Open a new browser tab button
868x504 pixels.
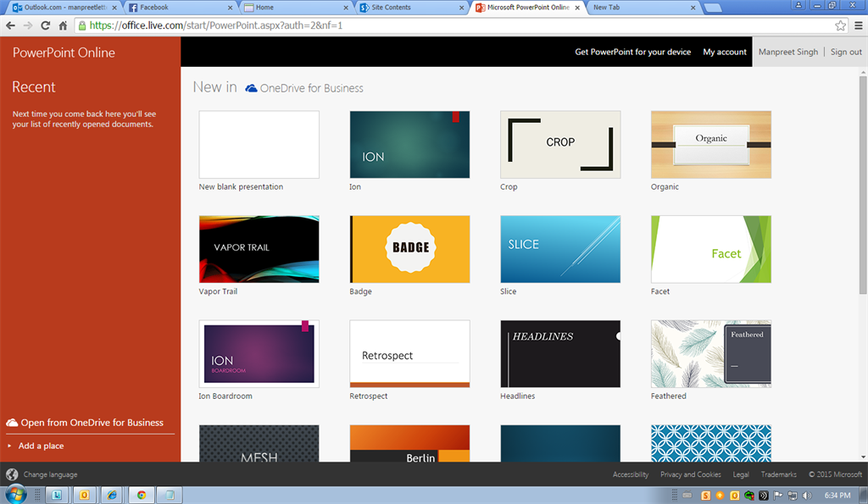[x=713, y=8]
